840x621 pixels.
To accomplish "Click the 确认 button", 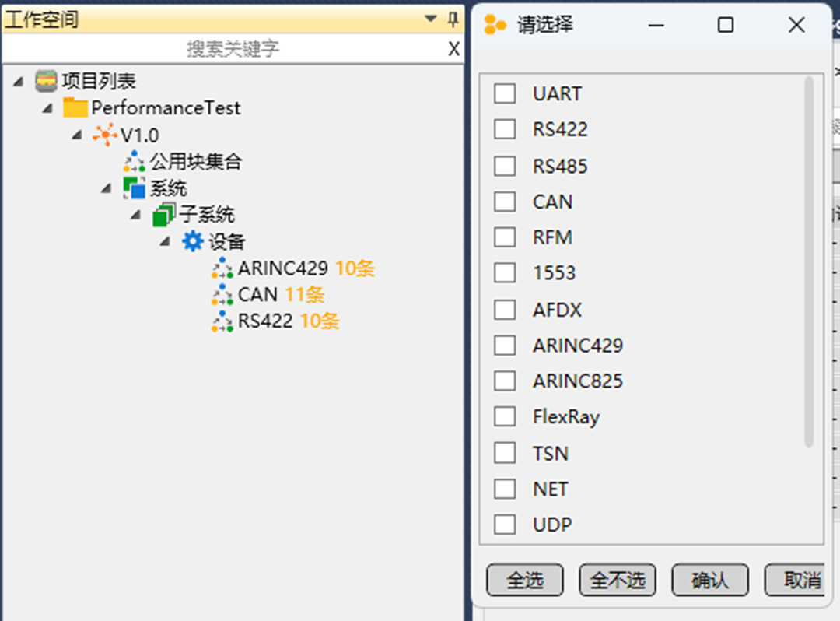I will pos(709,580).
